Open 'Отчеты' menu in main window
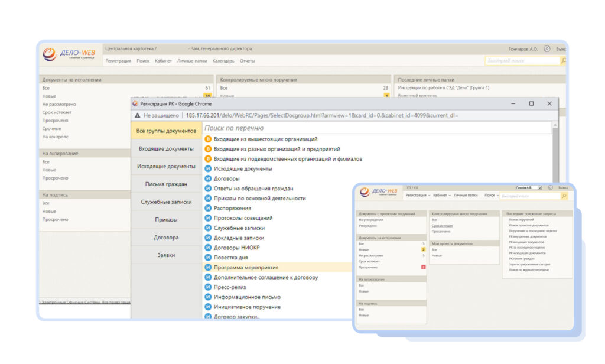Screen dimensions: 605x364 tap(248, 61)
